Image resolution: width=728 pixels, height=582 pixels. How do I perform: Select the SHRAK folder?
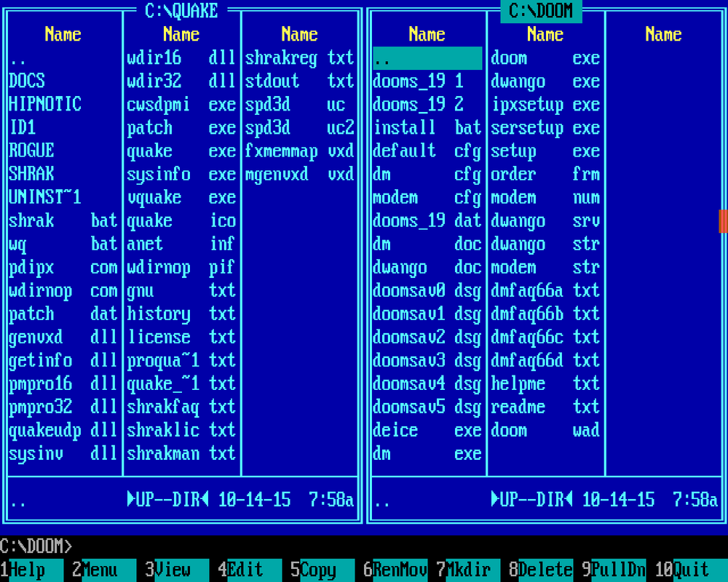(63, 175)
